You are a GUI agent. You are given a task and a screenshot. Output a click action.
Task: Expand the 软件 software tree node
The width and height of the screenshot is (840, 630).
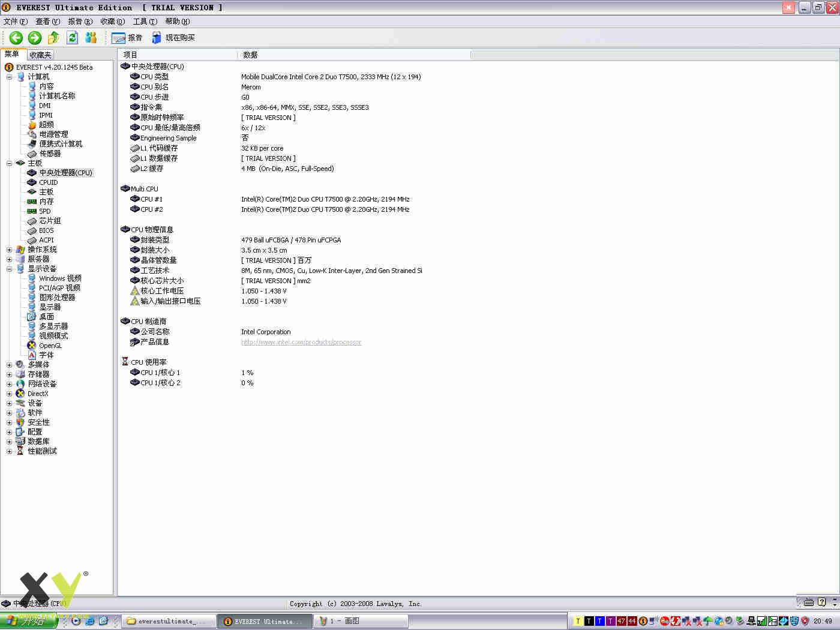point(9,413)
